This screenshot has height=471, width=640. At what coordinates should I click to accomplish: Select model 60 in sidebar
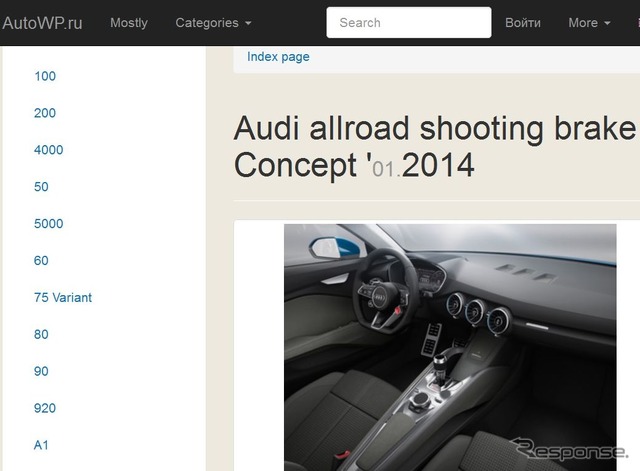click(x=41, y=260)
